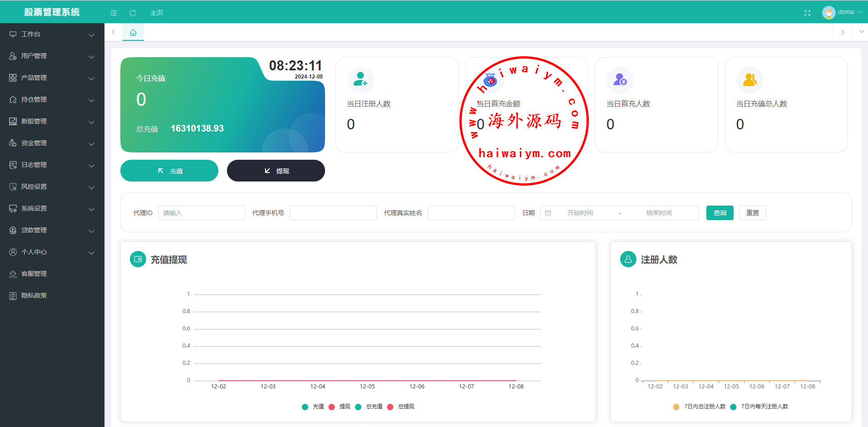Viewport: 868px width, 427px height.
Task: Toggle fullscreen mode icon
Action: (807, 13)
